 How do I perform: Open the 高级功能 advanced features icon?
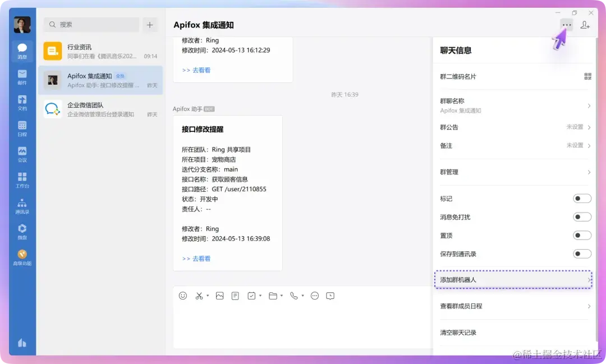coord(22,257)
